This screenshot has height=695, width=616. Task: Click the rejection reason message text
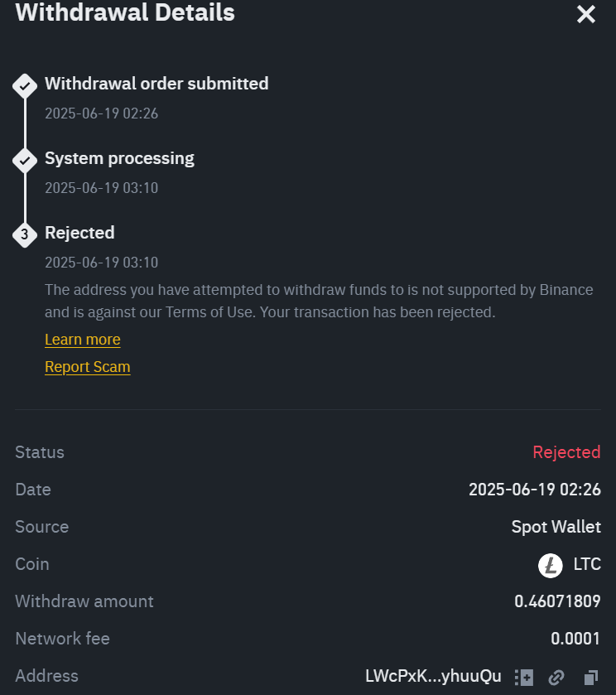(319, 302)
